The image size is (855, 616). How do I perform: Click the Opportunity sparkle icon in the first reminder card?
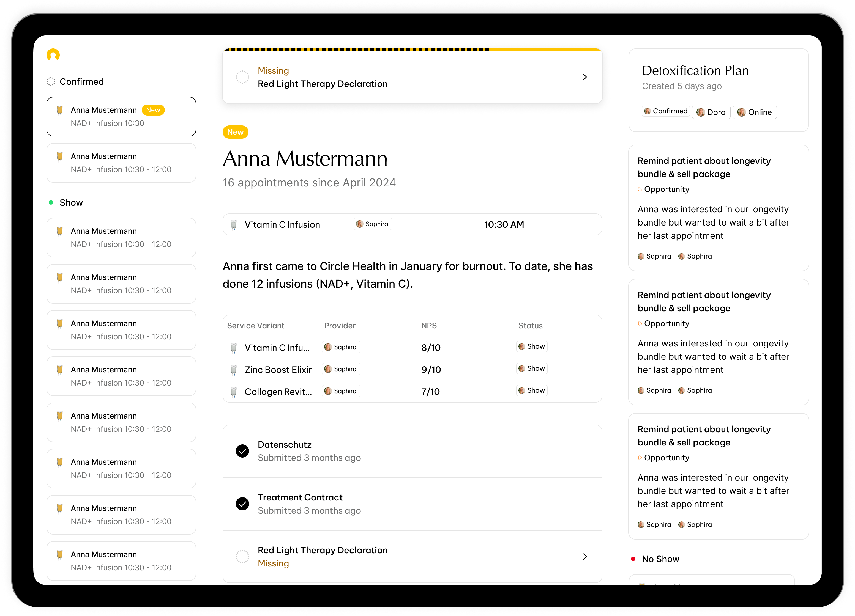click(x=640, y=189)
